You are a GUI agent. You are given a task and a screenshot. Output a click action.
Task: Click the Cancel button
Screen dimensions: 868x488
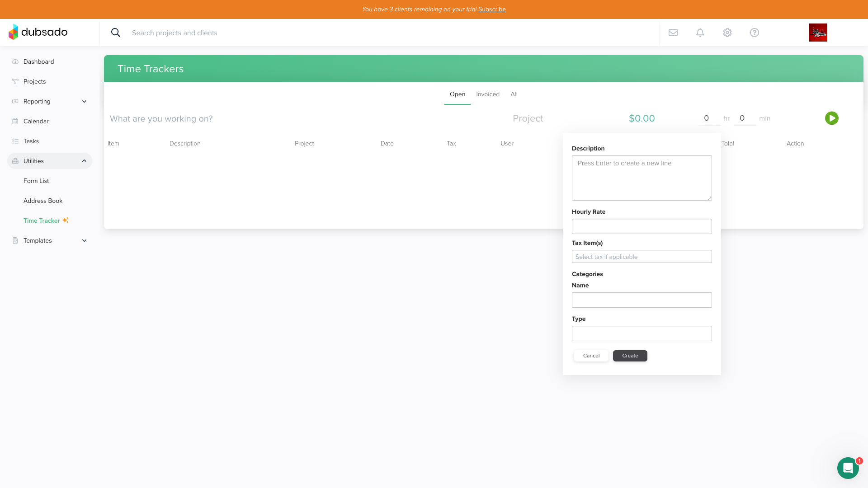(591, 356)
